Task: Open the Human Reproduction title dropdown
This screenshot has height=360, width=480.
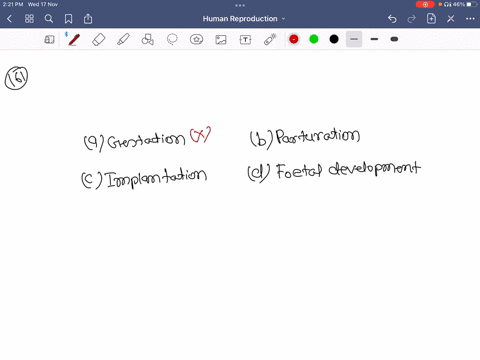Action: [244, 19]
